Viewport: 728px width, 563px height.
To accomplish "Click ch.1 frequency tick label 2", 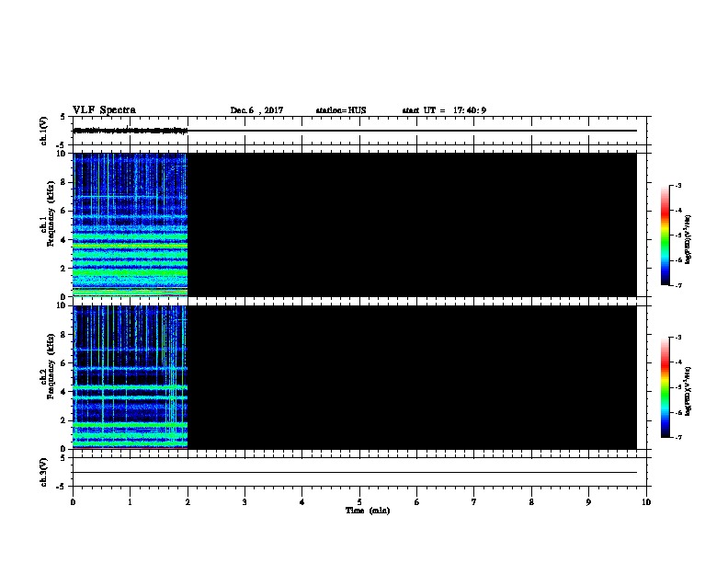I will (x=63, y=268).
